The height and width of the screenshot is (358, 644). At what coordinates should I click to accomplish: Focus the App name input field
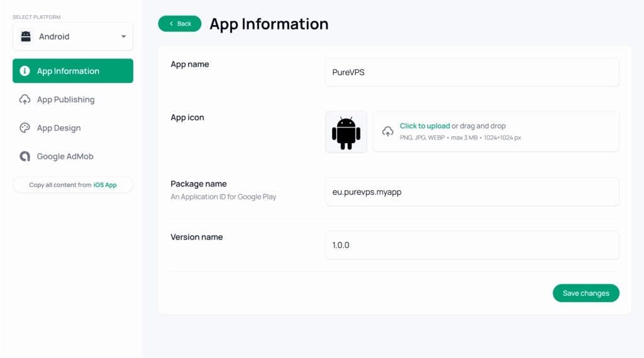click(x=472, y=72)
